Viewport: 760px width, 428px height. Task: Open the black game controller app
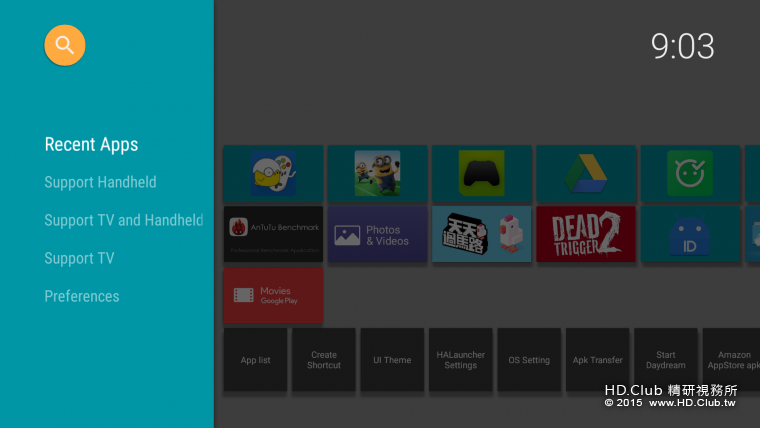click(482, 173)
